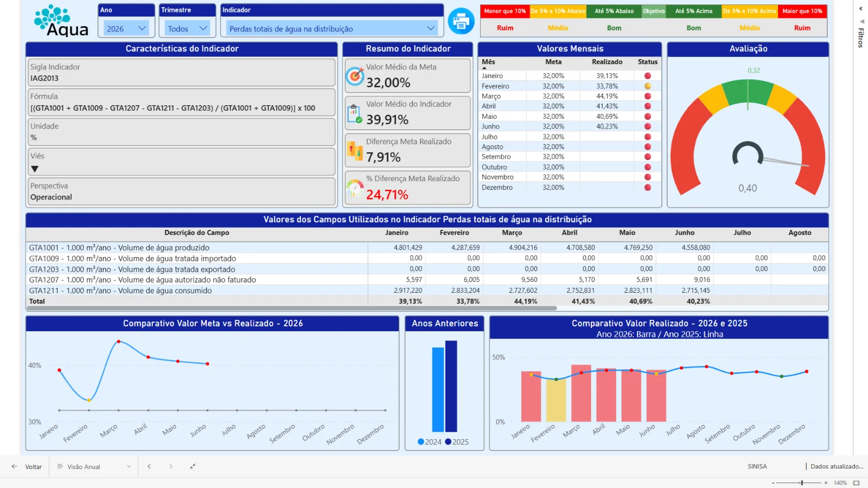868x488 pixels.
Task: Click the SINISA label in status bar
Action: pyautogui.click(x=757, y=466)
